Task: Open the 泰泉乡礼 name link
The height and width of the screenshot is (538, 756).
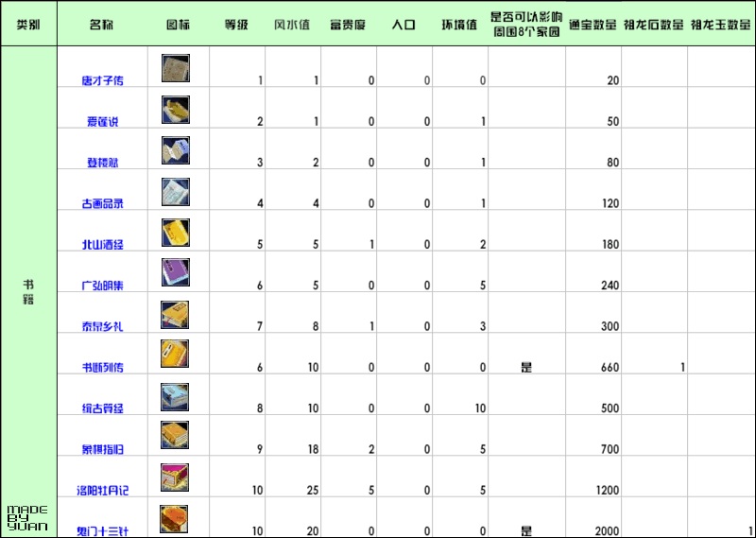Action: pyautogui.click(x=102, y=326)
